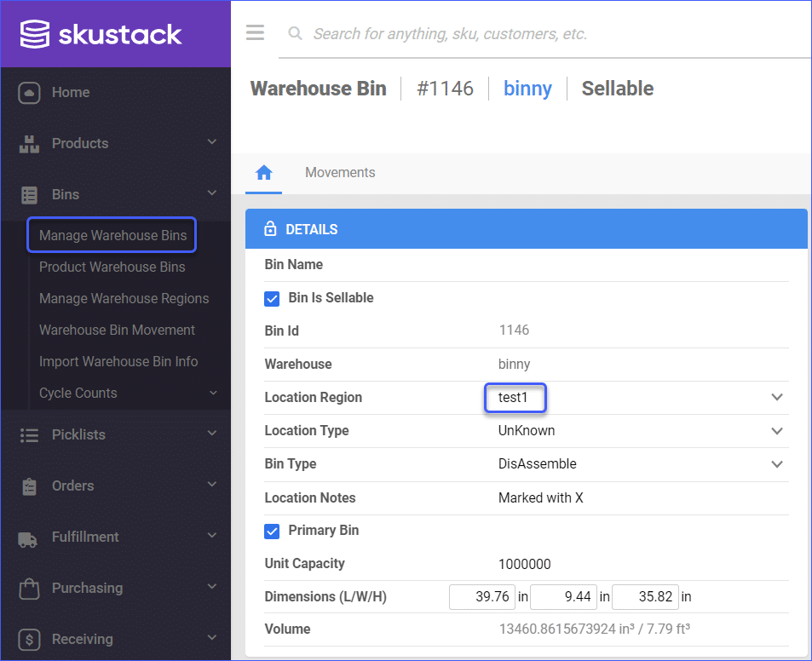This screenshot has height=661, width=812.
Task: Open the Location Type dropdown arrow
Action: (x=776, y=431)
